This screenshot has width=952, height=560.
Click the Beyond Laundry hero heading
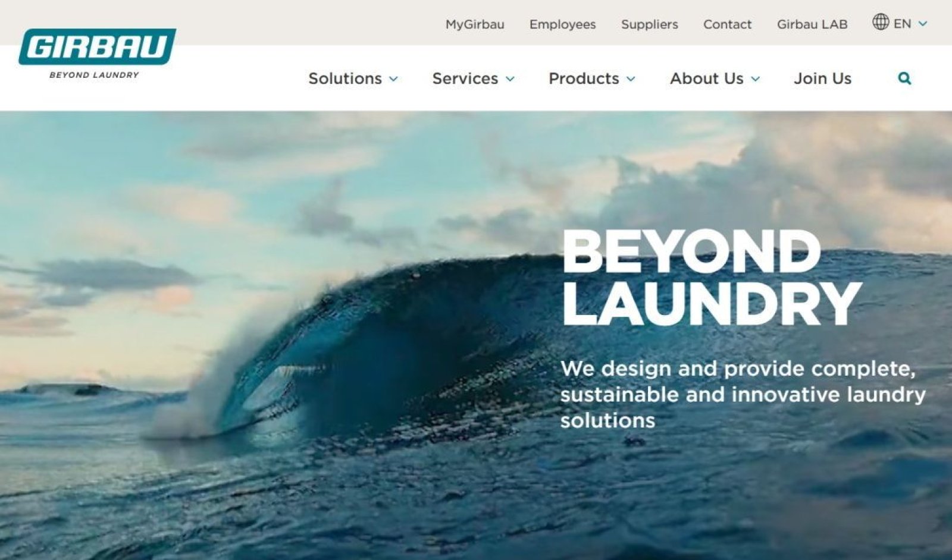tap(711, 277)
